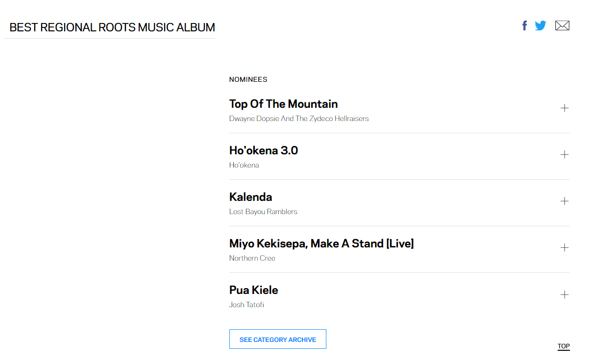Click Lost Bayou Ramblers artist name

(263, 212)
